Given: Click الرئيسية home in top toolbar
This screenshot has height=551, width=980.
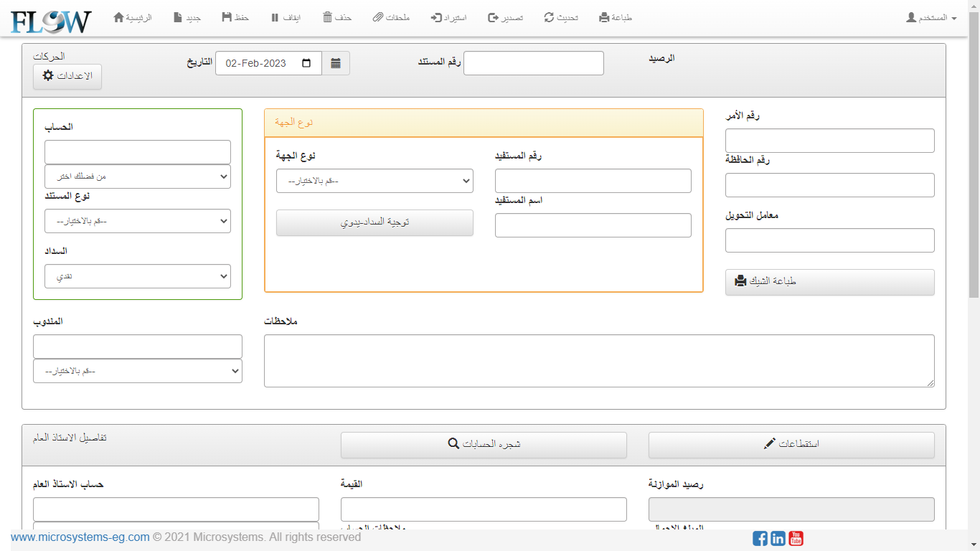Looking at the screenshot, I should click(133, 18).
